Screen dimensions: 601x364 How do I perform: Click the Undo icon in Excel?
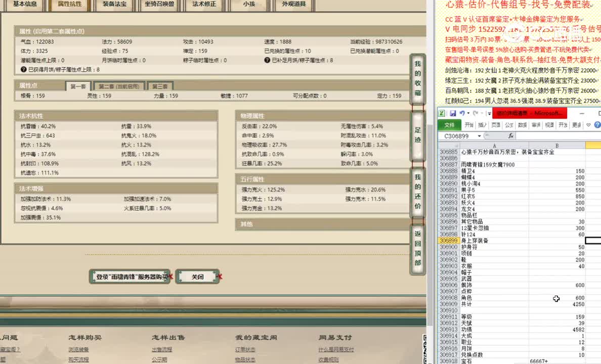click(x=463, y=113)
